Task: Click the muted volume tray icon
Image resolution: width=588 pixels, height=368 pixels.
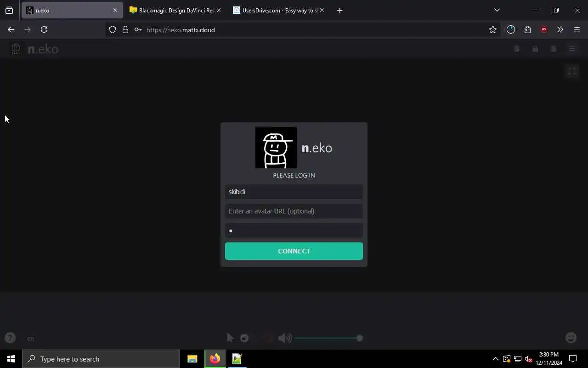Action: coord(529,359)
